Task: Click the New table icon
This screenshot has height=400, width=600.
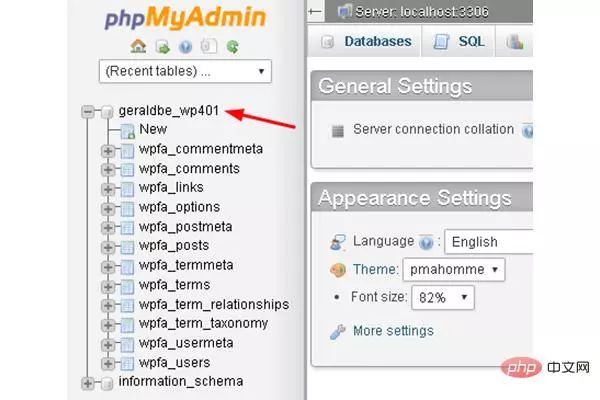Action: click(127, 131)
